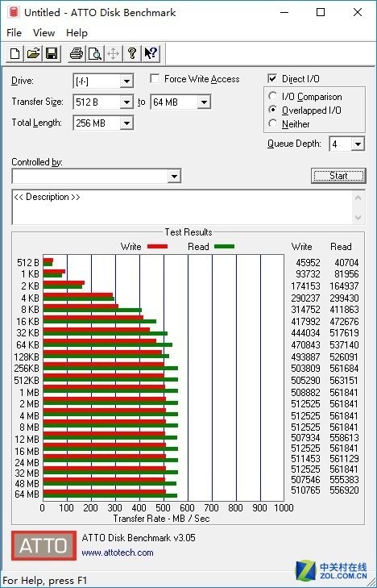377x588 pixels.
Task: Click inside the Description text box
Action: 182,207
